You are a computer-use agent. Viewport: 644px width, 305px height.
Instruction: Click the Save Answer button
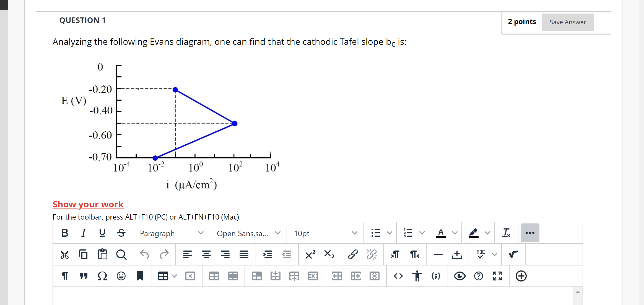[567, 22]
